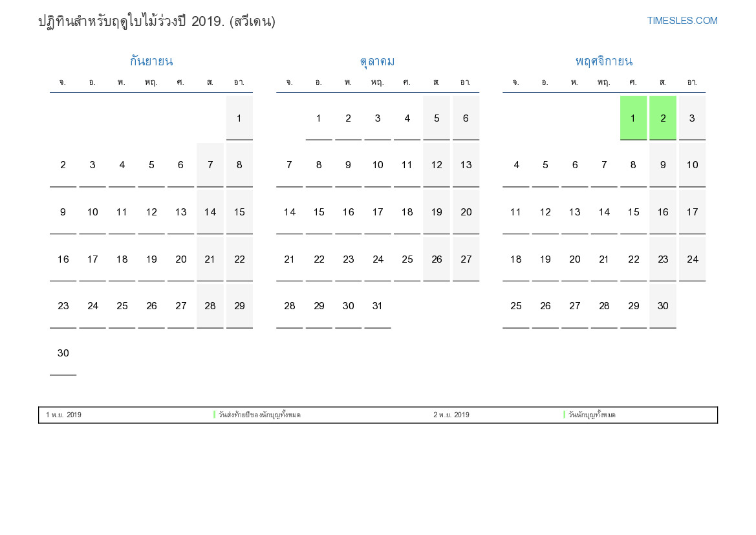
Task: Select September 1 in the calendar
Action: [239, 118]
